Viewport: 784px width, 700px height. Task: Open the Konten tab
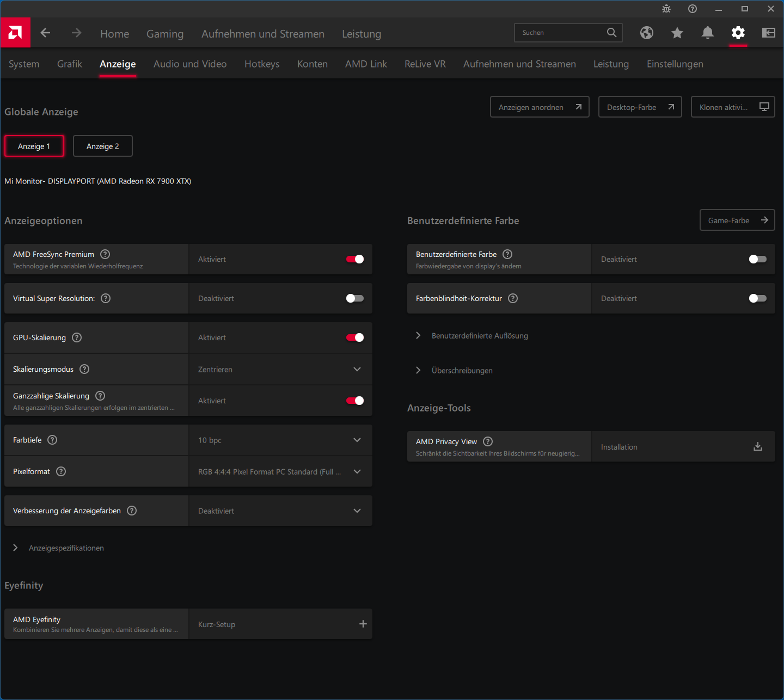tap(313, 64)
